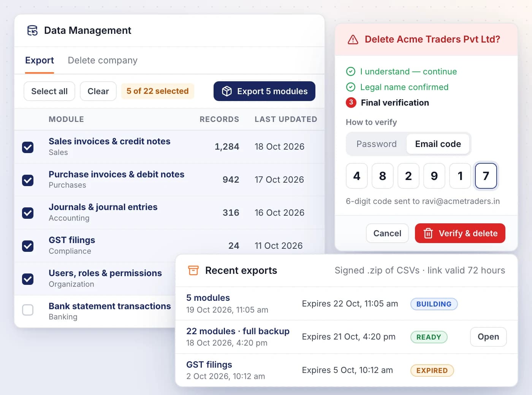Click the first code digit box showing 4

[357, 176]
